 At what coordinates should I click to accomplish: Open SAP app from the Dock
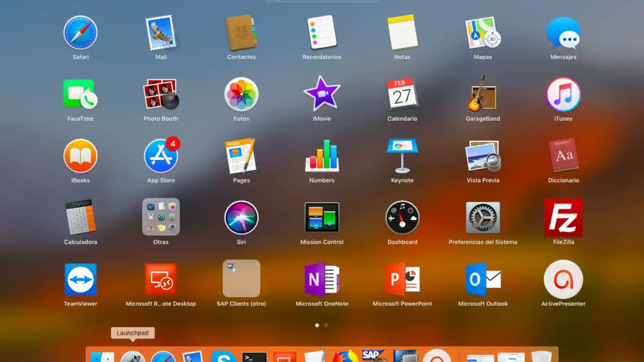[x=374, y=355]
